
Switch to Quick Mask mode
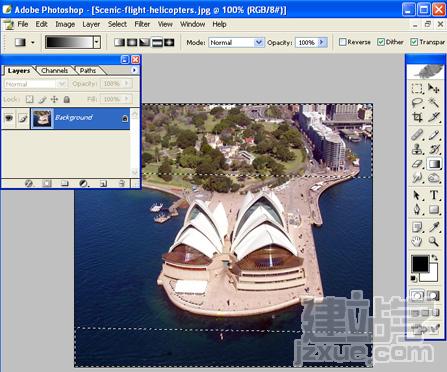(433, 295)
